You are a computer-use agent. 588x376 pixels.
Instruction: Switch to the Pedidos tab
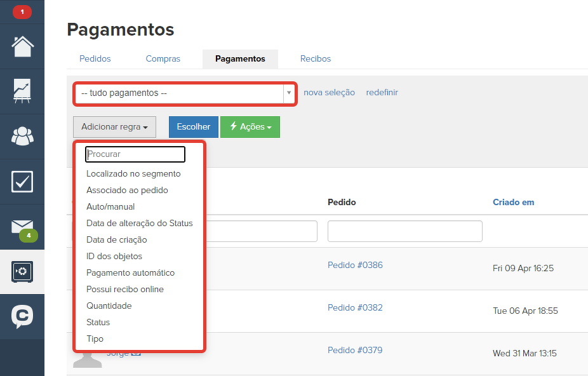point(95,58)
